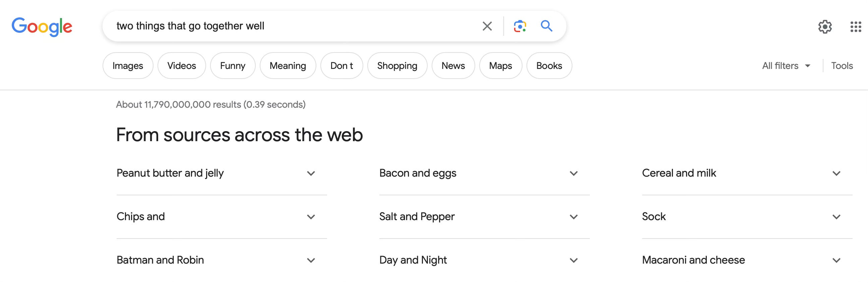Switch to the Videos tab

pos(182,66)
